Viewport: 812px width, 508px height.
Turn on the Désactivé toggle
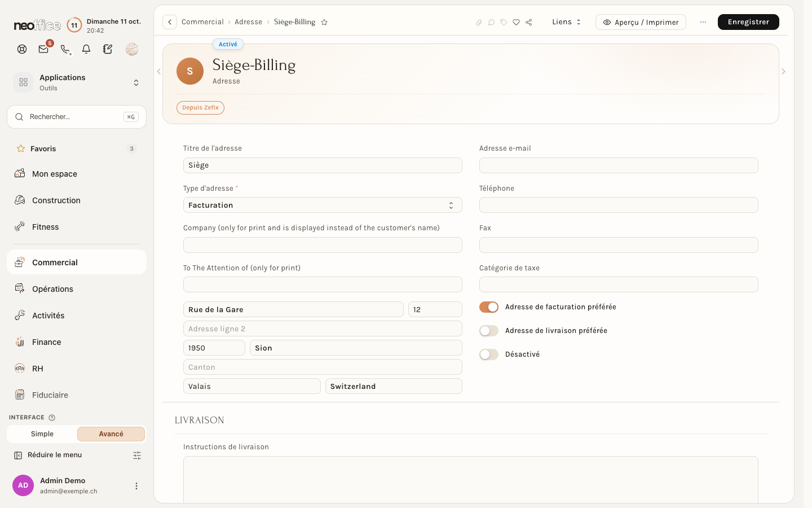[489, 354]
